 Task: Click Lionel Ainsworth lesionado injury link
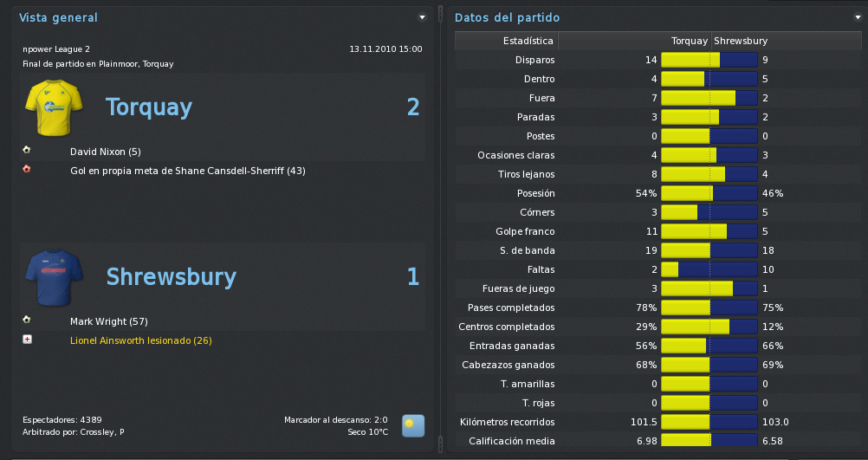pos(141,341)
